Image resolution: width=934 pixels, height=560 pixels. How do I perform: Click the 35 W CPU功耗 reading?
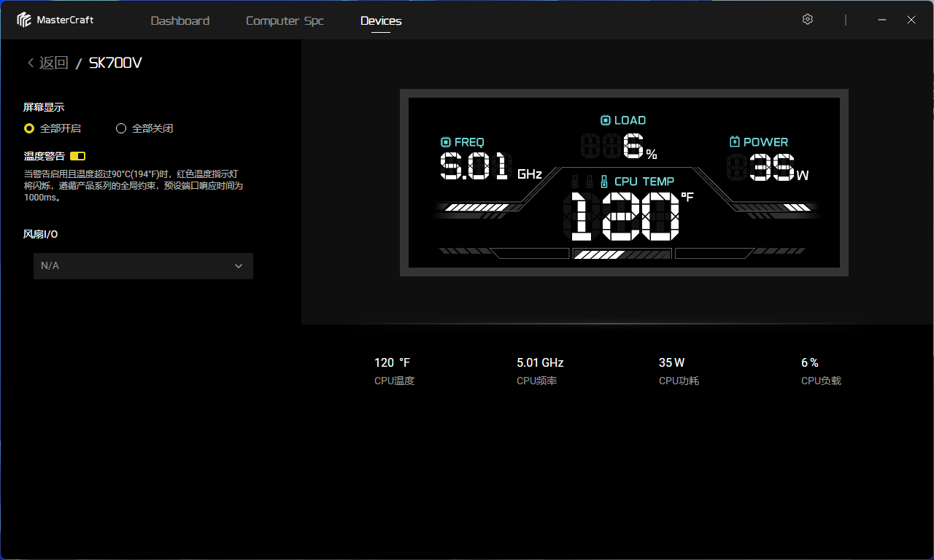[x=672, y=362]
